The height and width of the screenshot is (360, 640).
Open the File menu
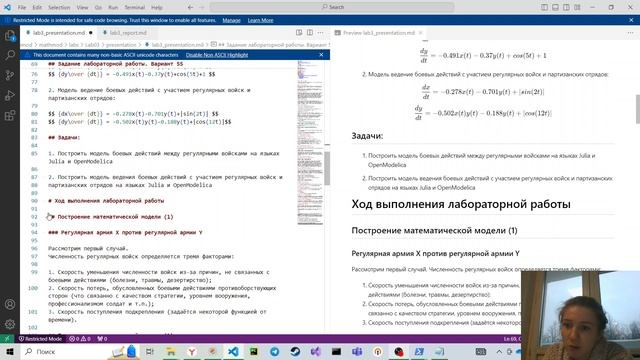(x=22, y=7)
